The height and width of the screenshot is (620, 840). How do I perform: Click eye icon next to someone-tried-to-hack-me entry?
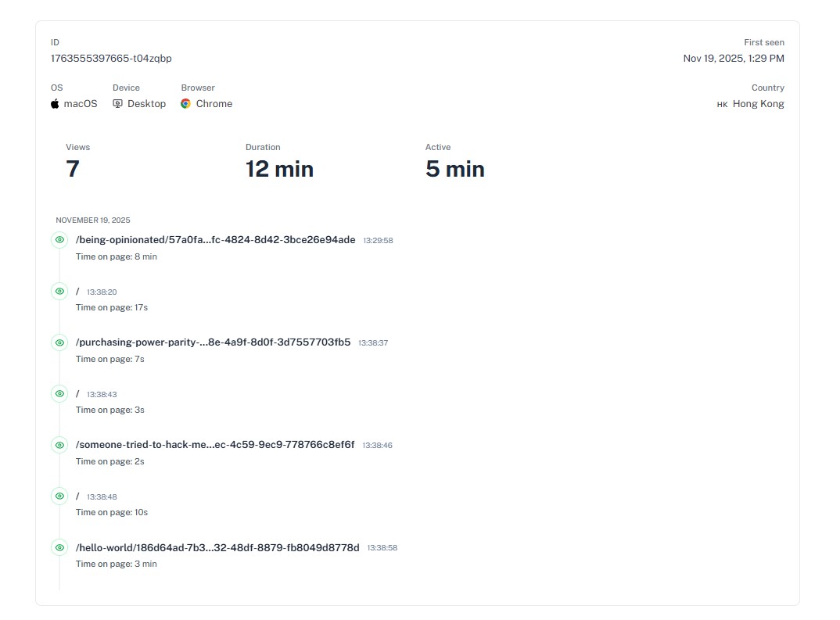coord(59,445)
